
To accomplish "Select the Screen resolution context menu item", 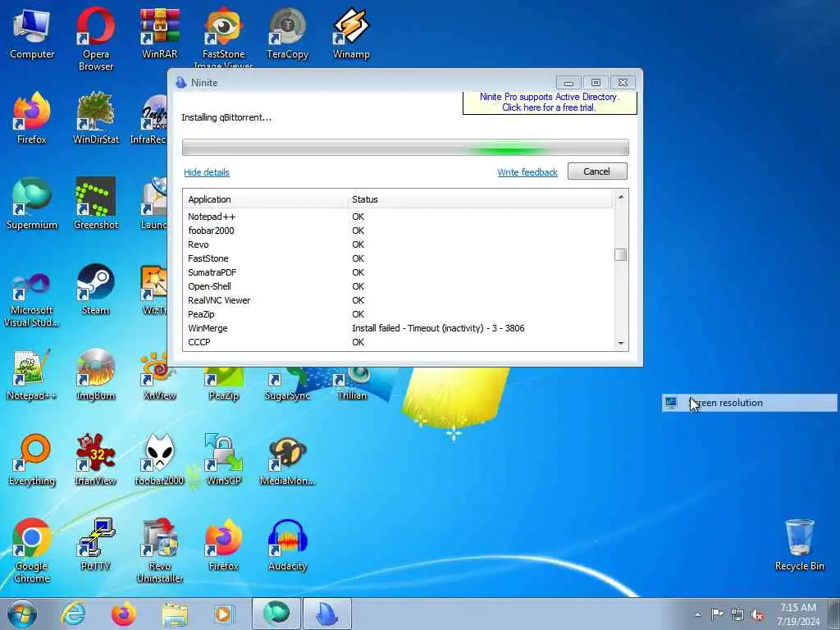I will pyautogui.click(x=750, y=403).
